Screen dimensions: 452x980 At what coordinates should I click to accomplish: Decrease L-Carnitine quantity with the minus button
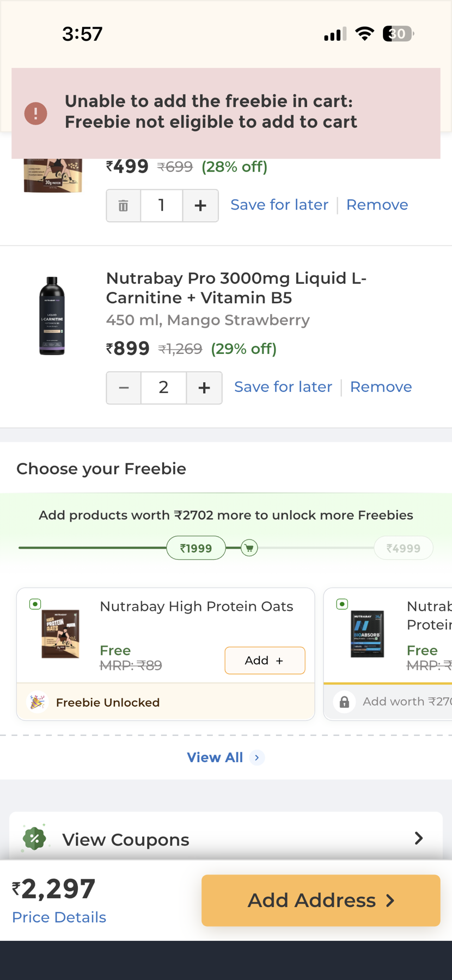coord(124,388)
